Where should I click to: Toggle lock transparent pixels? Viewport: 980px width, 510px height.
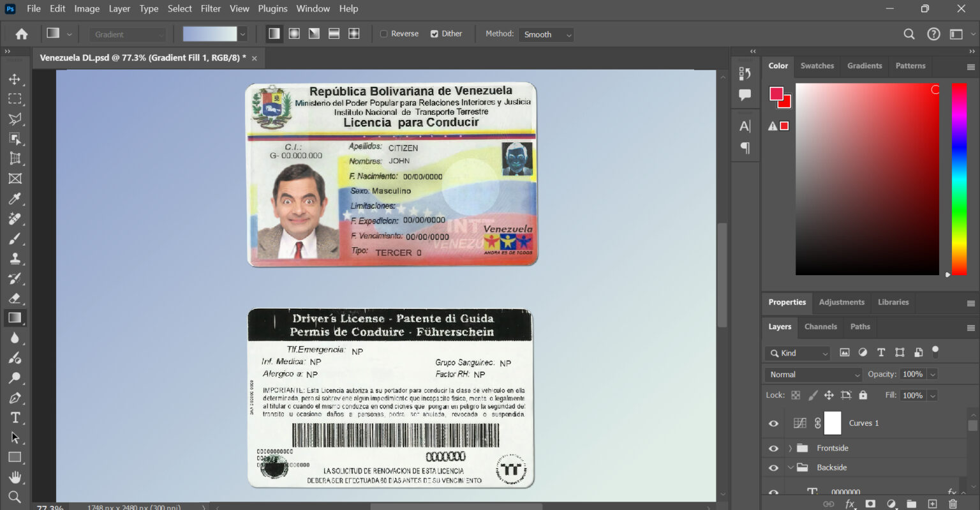click(796, 395)
